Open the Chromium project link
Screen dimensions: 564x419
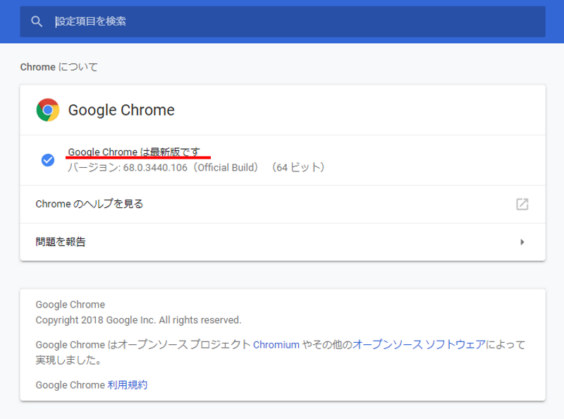click(x=276, y=345)
